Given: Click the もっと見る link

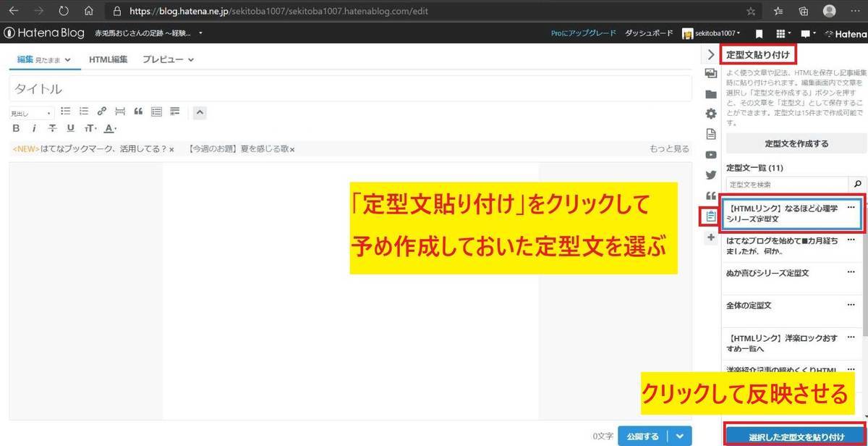Looking at the screenshot, I should pyautogui.click(x=669, y=148).
